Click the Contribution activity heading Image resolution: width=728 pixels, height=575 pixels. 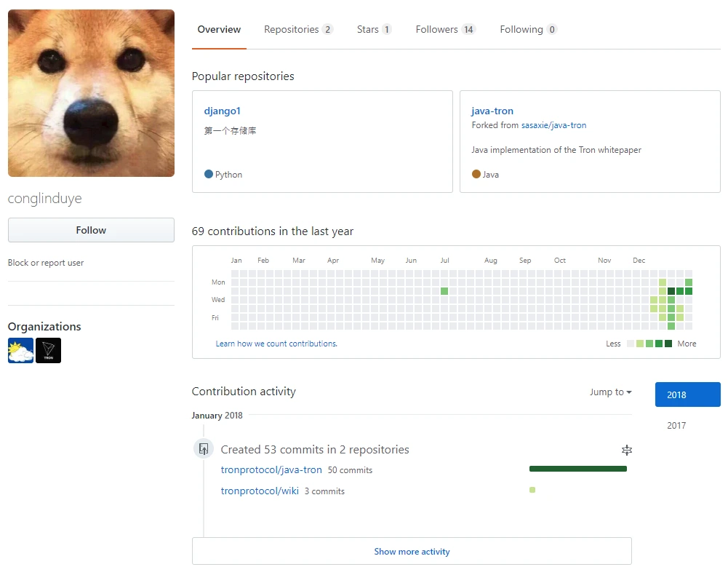point(244,392)
